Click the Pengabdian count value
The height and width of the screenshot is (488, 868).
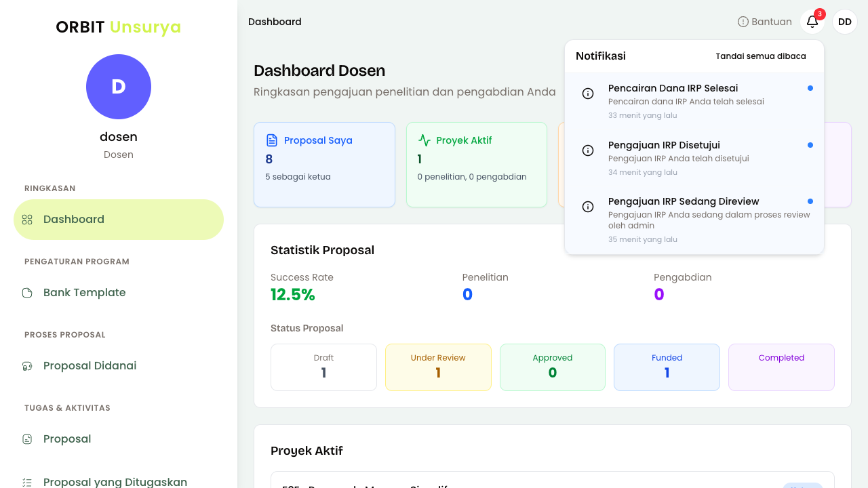tap(659, 295)
